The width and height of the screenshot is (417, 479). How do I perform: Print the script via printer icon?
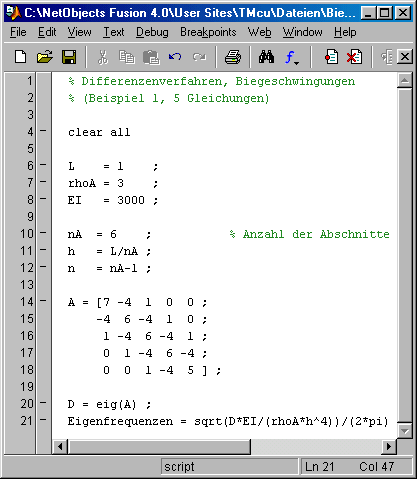click(233, 57)
